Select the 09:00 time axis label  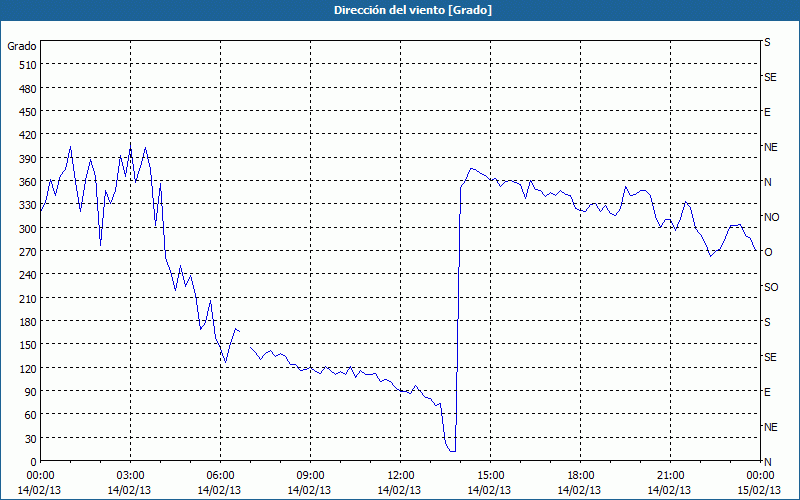310,476
